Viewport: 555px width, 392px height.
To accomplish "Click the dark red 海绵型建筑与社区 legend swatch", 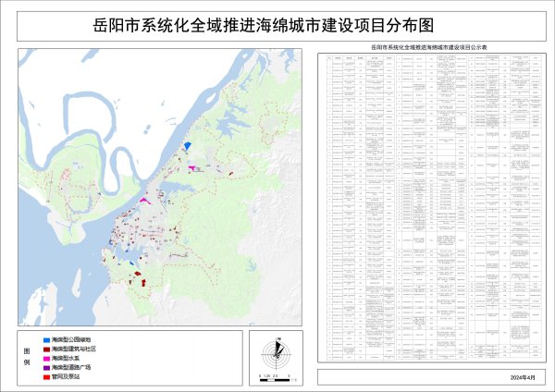I will pyautogui.click(x=45, y=349).
